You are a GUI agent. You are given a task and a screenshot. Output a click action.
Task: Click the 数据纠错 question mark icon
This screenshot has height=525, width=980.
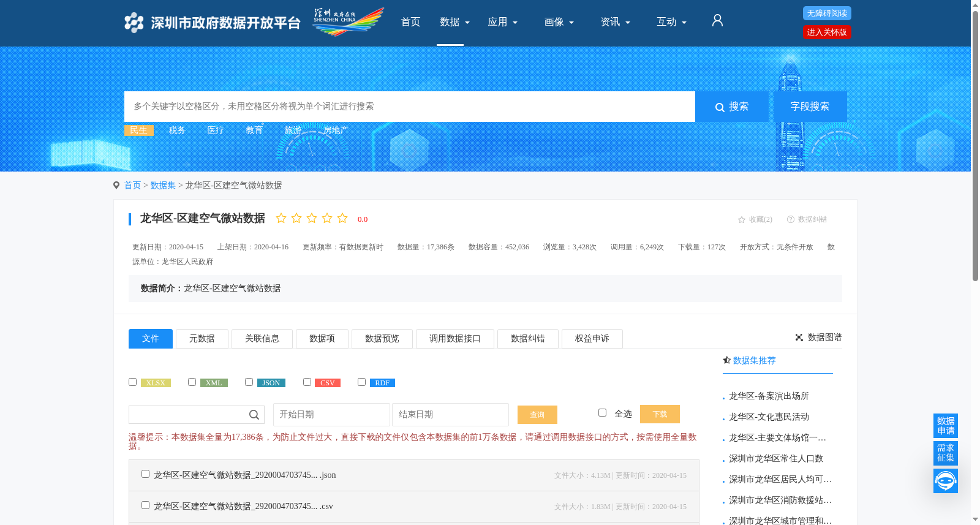tap(791, 219)
